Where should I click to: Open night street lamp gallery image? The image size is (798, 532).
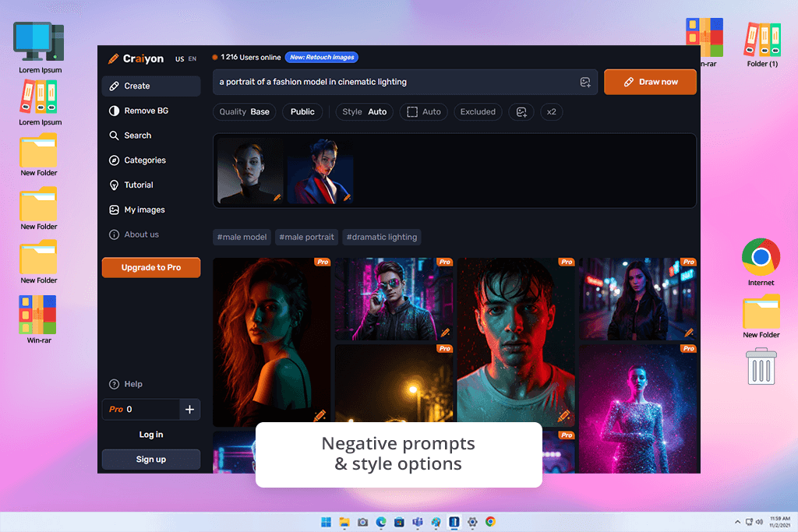[x=394, y=383]
